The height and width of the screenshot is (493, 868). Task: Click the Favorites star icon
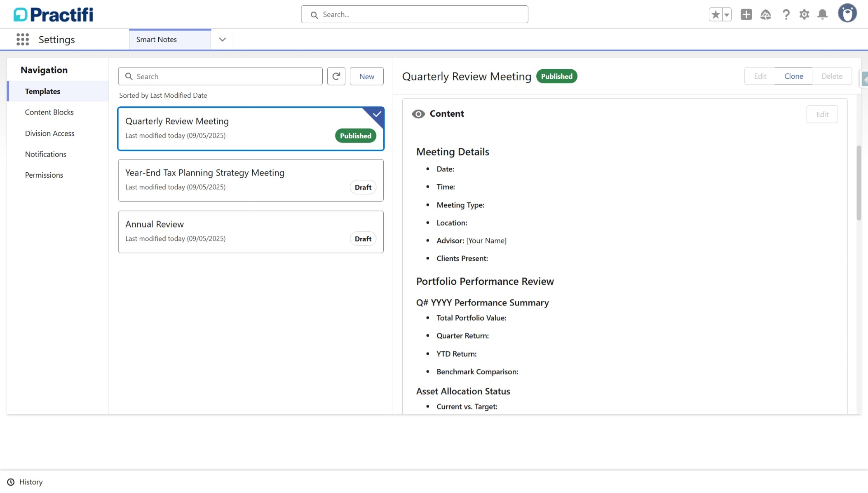tap(716, 14)
